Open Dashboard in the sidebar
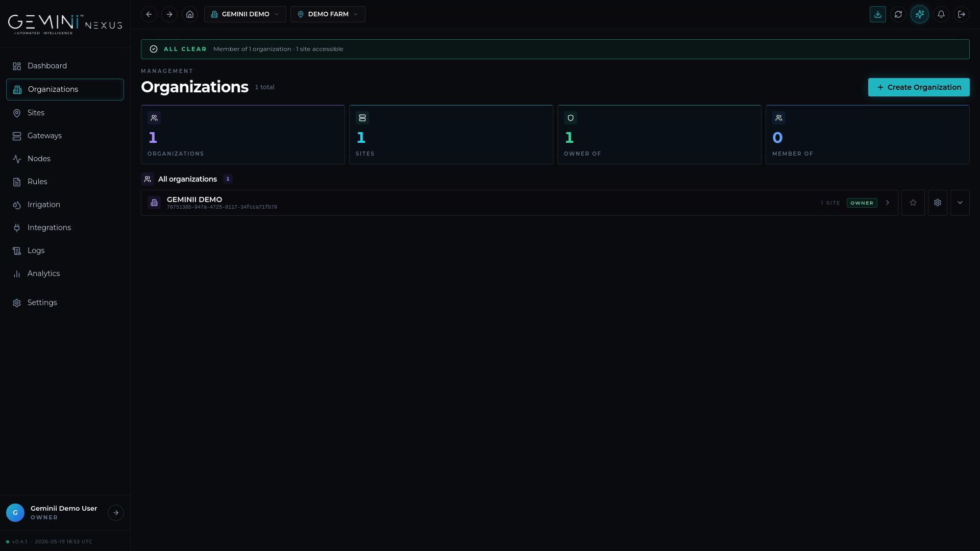 [65, 66]
